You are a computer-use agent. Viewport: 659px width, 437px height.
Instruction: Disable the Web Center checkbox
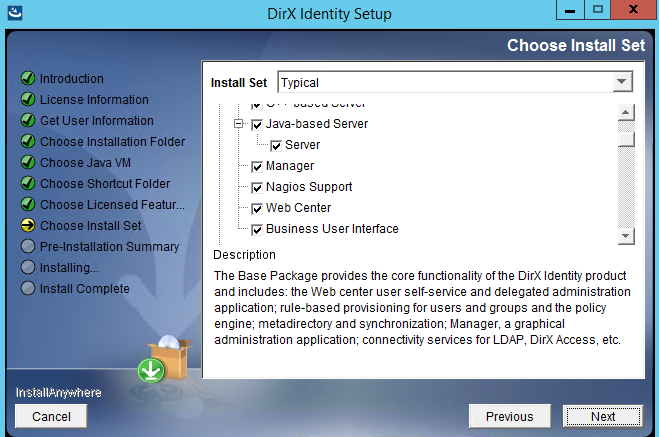(x=257, y=208)
